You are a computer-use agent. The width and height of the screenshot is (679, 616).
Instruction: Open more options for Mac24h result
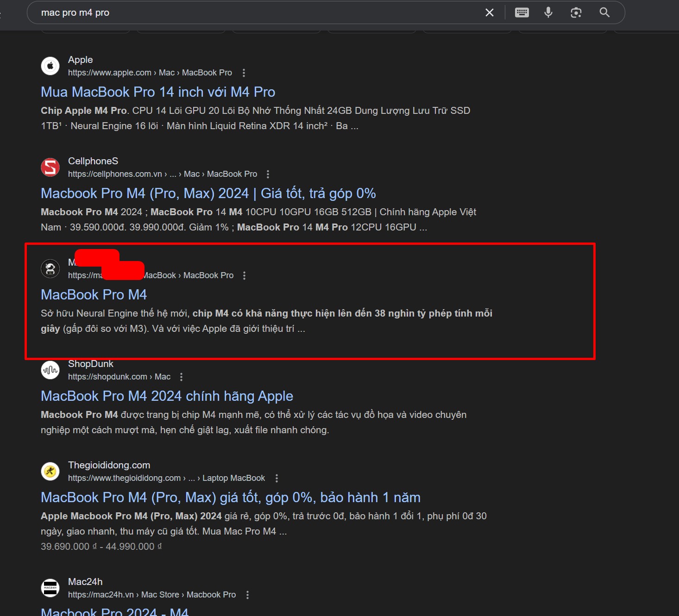[x=247, y=595]
